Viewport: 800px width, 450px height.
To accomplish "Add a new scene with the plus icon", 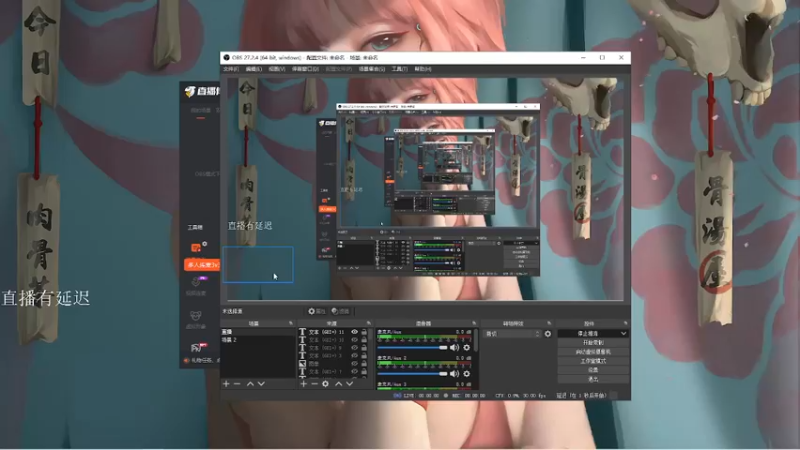I will pyautogui.click(x=226, y=384).
